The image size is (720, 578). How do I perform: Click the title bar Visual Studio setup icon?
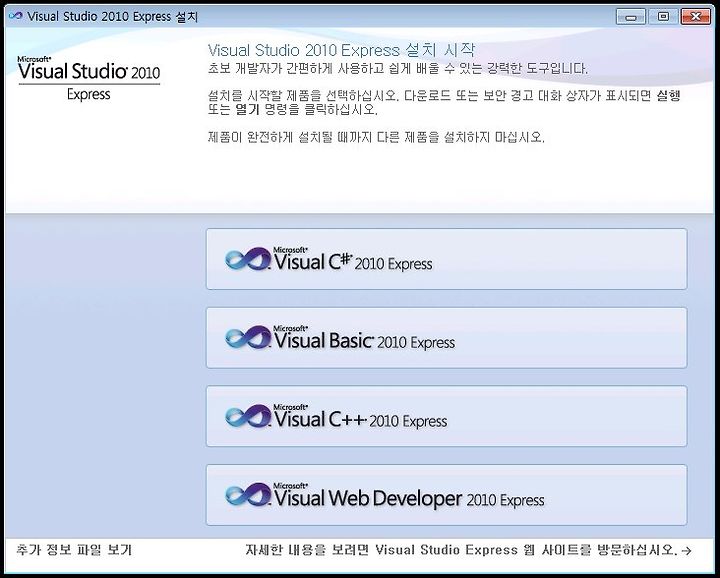pyautogui.click(x=16, y=17)
